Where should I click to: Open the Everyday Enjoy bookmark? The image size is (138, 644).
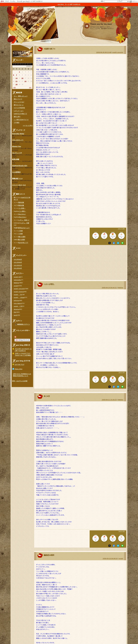(18, 134)
